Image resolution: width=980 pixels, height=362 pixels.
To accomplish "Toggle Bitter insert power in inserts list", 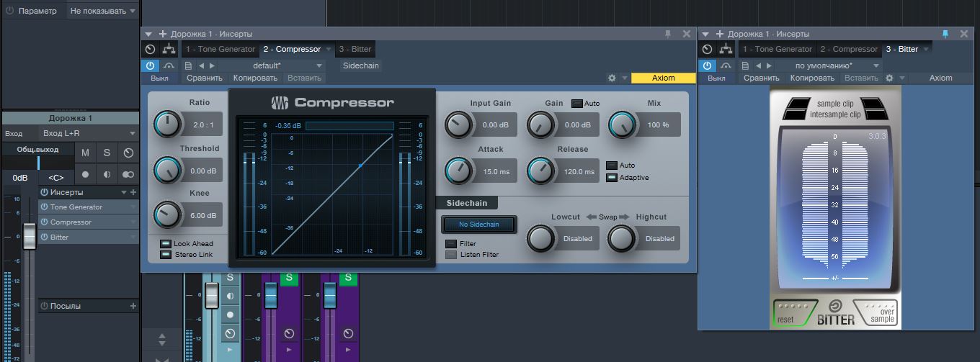I will coord(45,237).
